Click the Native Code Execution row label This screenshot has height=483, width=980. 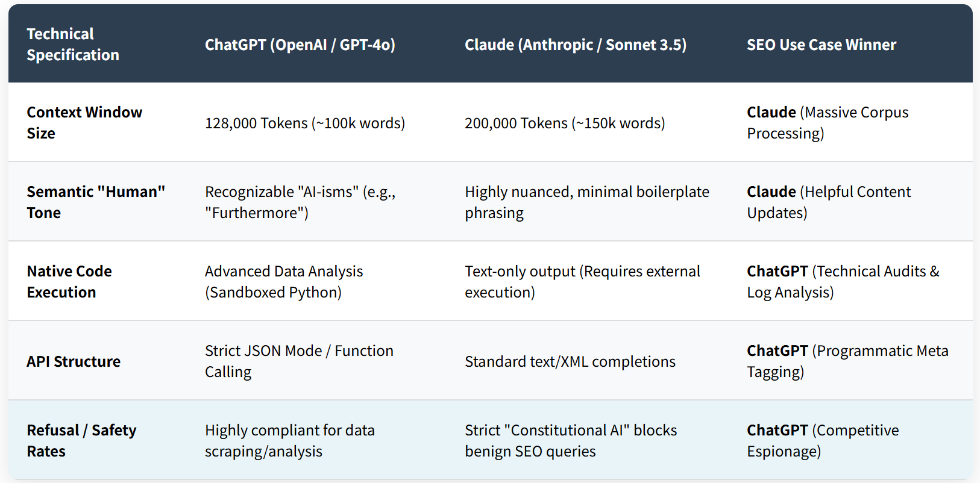click(x=69, y=281)
